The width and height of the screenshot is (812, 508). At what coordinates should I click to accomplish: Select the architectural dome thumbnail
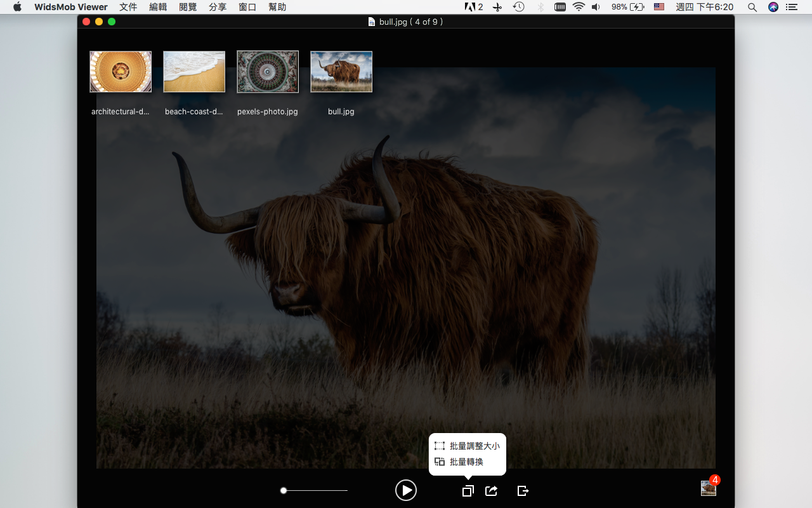point(121,72)
